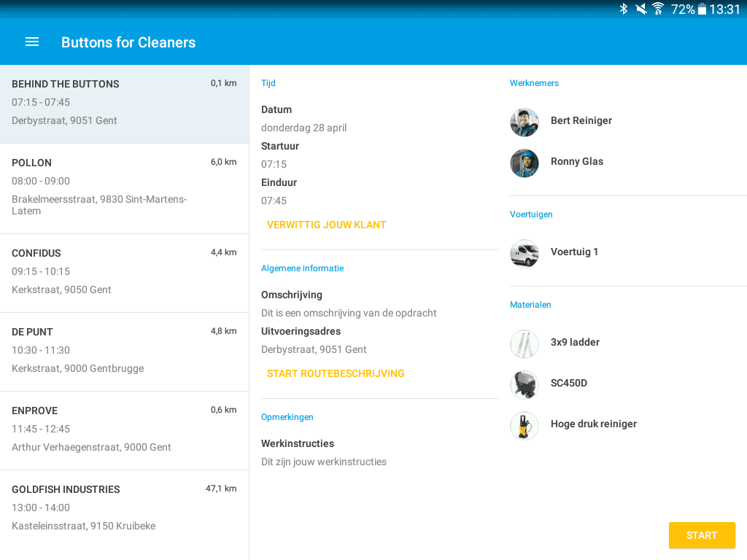
Task: Open the DE PUNT job
Action: click(124, 351)
